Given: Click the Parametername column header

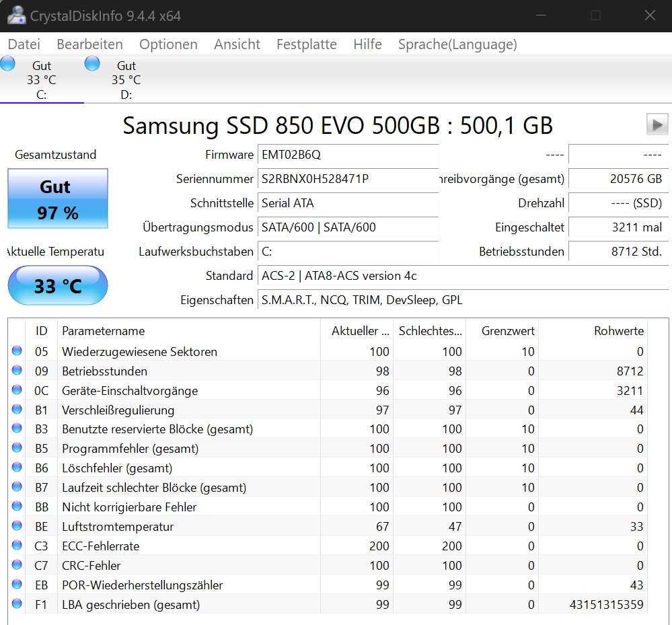Looking at the screenshot, I should point(189,331).
